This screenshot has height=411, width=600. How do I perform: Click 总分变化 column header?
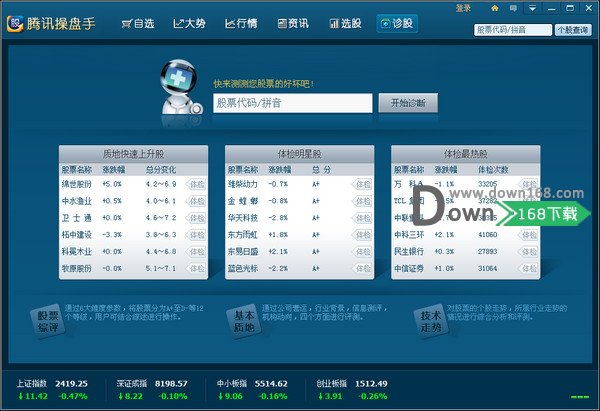(x=161, y=170)
